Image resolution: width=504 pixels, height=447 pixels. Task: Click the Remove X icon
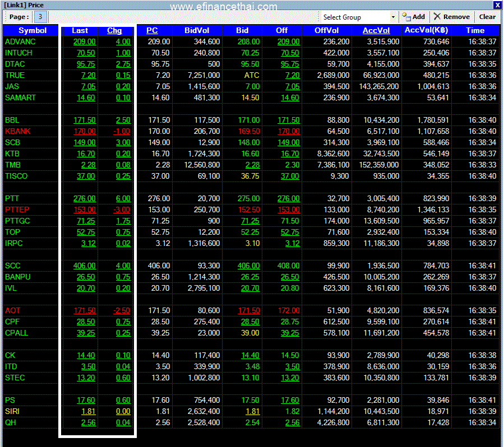pos(437,17)
